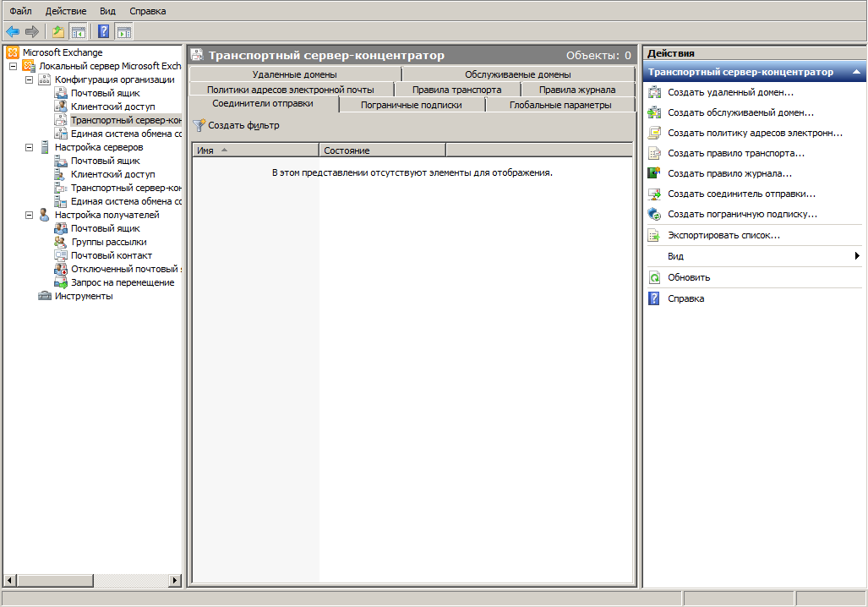This screenshot has height=607, width=868.
Task: Click icon beside Создать правило журнала
Action: (654, 173)
